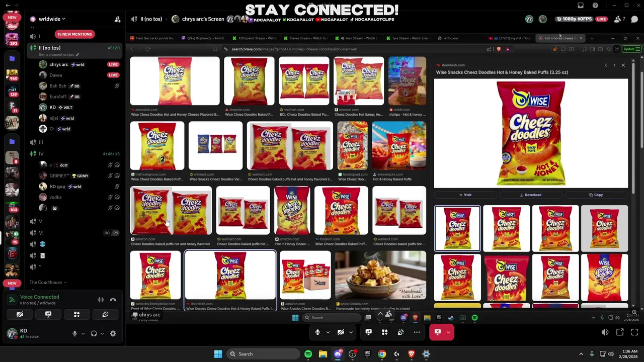Toggle camera in Voice Connected panel
644x362 pixels.
pyautogui.click(x=20, y=314)
